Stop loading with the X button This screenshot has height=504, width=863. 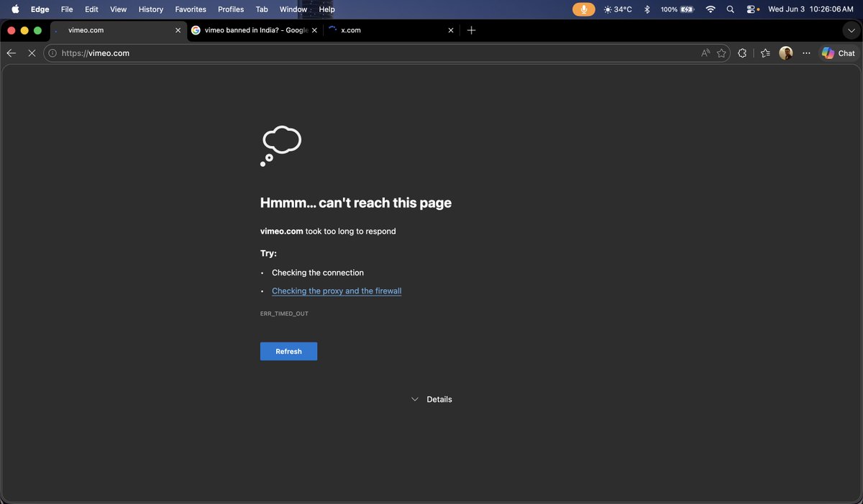(x=32, y=53)
